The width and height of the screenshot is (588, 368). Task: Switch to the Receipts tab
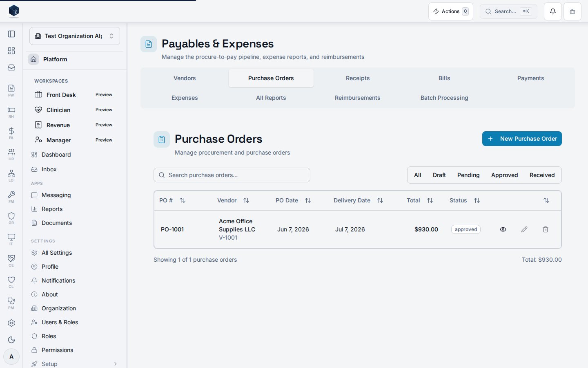pyautogui.click(x=358, y=78)
